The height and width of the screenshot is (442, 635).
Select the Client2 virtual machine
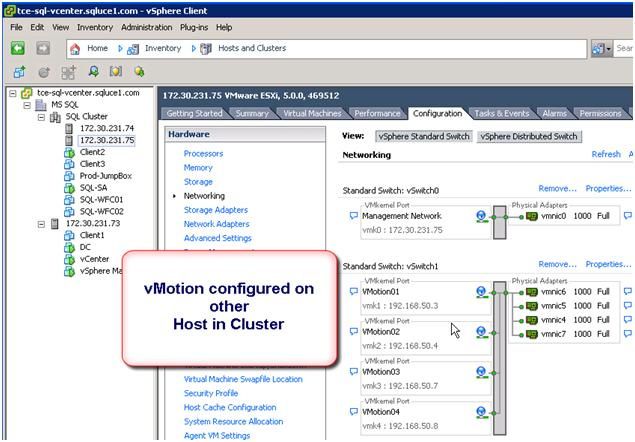tap(92, 152)
